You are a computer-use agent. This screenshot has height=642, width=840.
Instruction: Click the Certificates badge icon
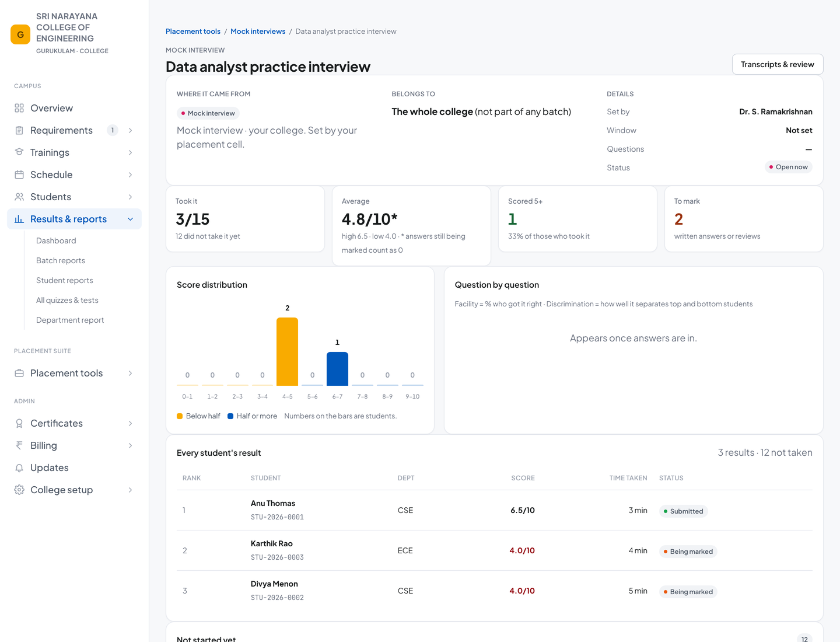(x=19, y=423)
